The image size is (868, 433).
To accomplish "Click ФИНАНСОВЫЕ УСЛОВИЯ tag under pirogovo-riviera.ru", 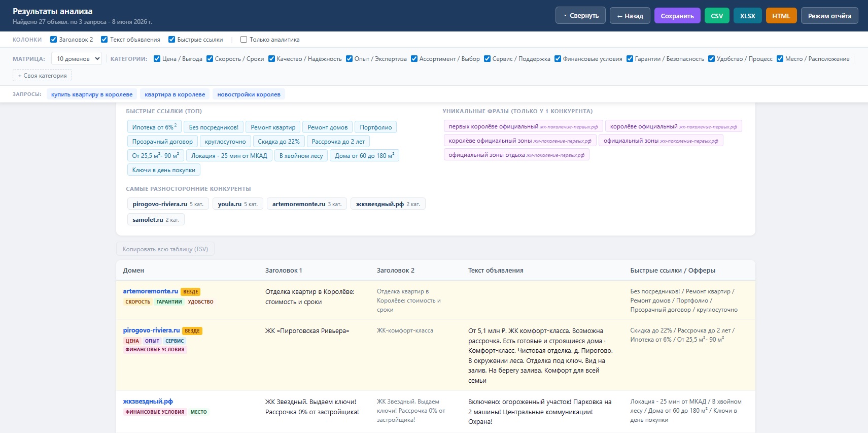I will tap(155, 350).
